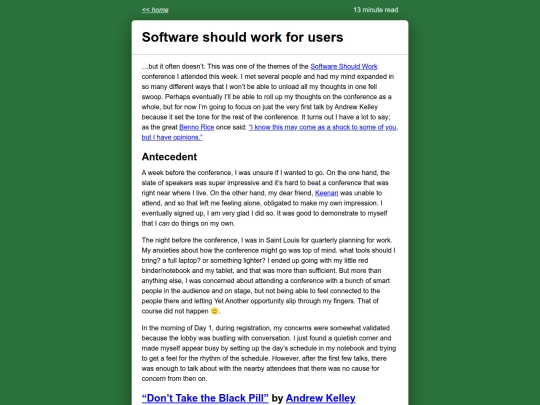540x405 pixels.
Task: Click the 'Software should work for users' title
Action: pyautogui.click(x=242, y=37)
